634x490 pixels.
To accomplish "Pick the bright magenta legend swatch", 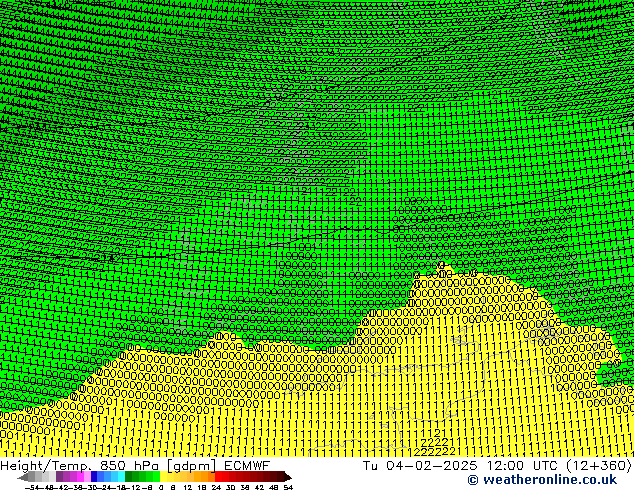I will coord(80,476).
